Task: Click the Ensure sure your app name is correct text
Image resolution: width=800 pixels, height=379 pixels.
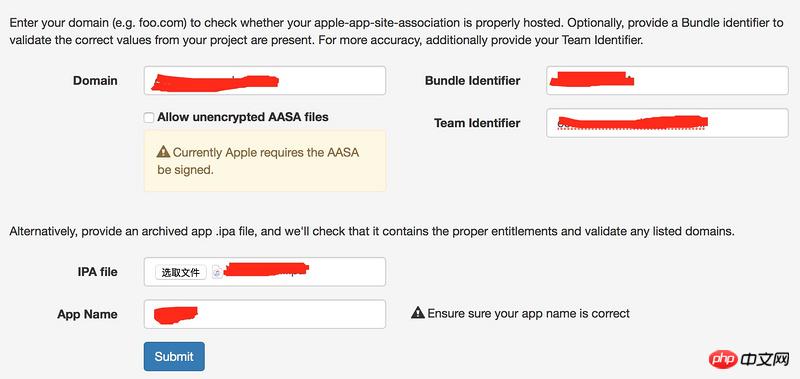Action: [x=529, y=313]
